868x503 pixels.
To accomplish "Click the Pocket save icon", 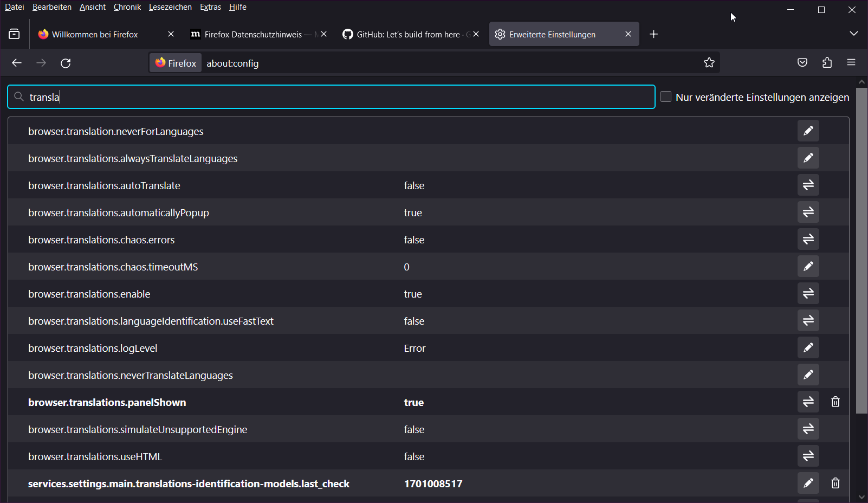I will pos(802,63).
